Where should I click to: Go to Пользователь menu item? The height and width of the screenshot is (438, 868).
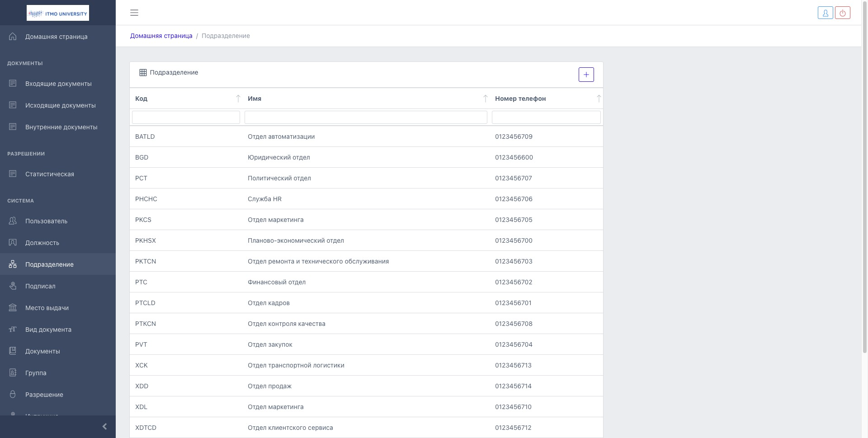tap(46, 221)
